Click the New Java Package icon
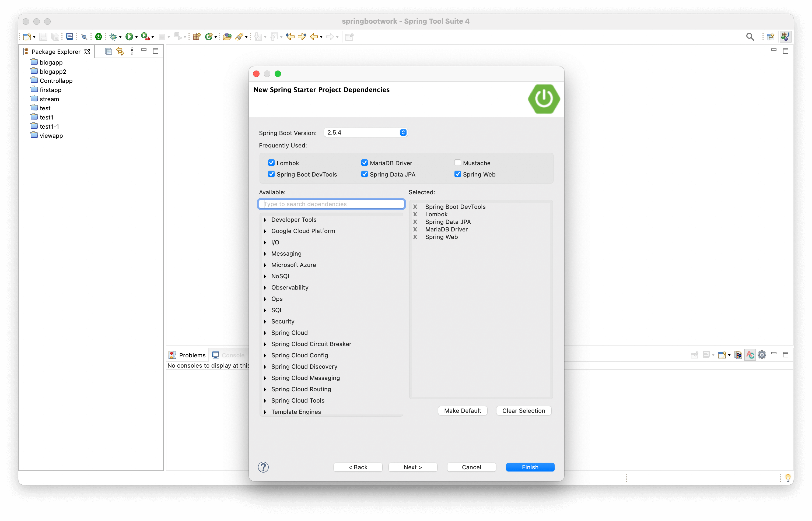 (x=196, y=37)
